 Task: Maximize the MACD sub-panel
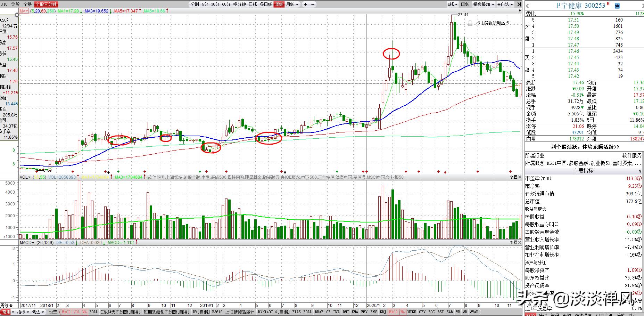click(516, 242)
